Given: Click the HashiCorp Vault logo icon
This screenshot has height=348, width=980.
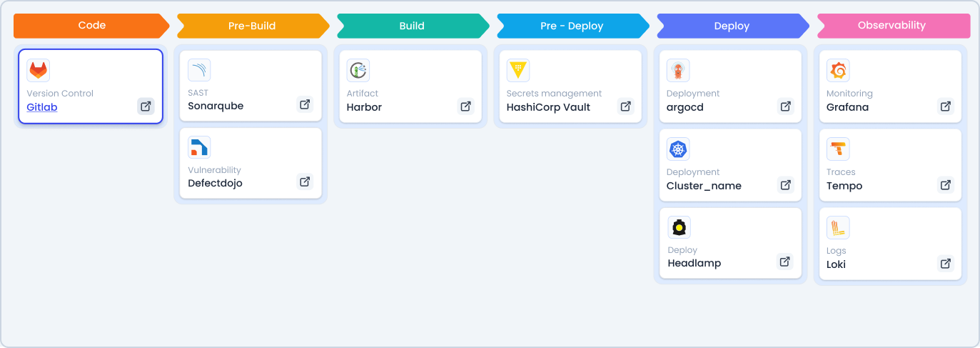Looking at the screenshot, I should 518,70.
